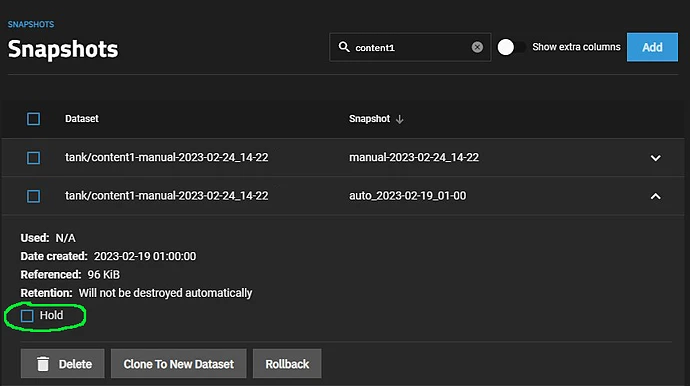Expand the manual-2023-02-24_14-22 snapshot row
The image size is (690, 386).
click(656, 158)
